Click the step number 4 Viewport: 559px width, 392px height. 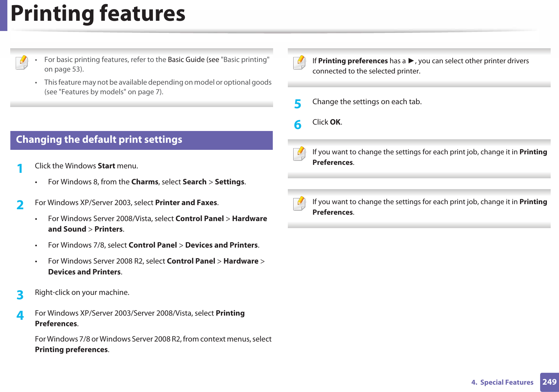tap(20, 315)
